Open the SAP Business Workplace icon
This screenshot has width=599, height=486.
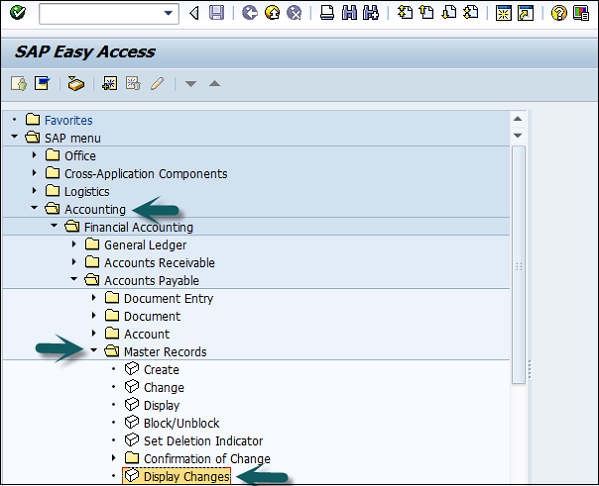[x=76, y=83]
